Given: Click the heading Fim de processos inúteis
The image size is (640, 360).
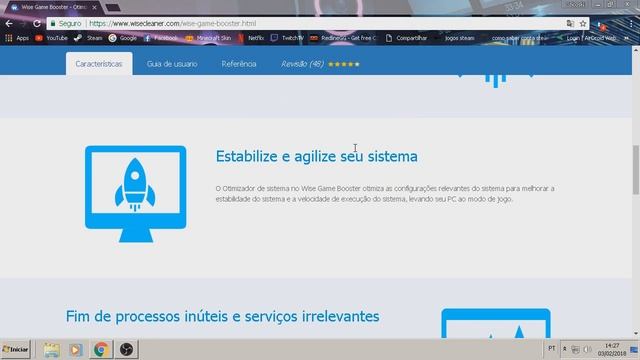Looking at the screenshot, I should [222, 316].
